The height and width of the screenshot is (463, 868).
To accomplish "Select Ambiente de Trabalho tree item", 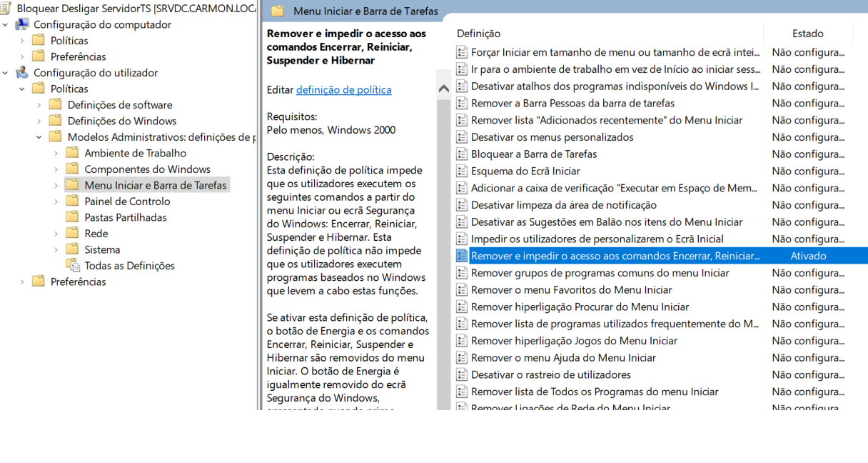I will [x=135, y=153].
